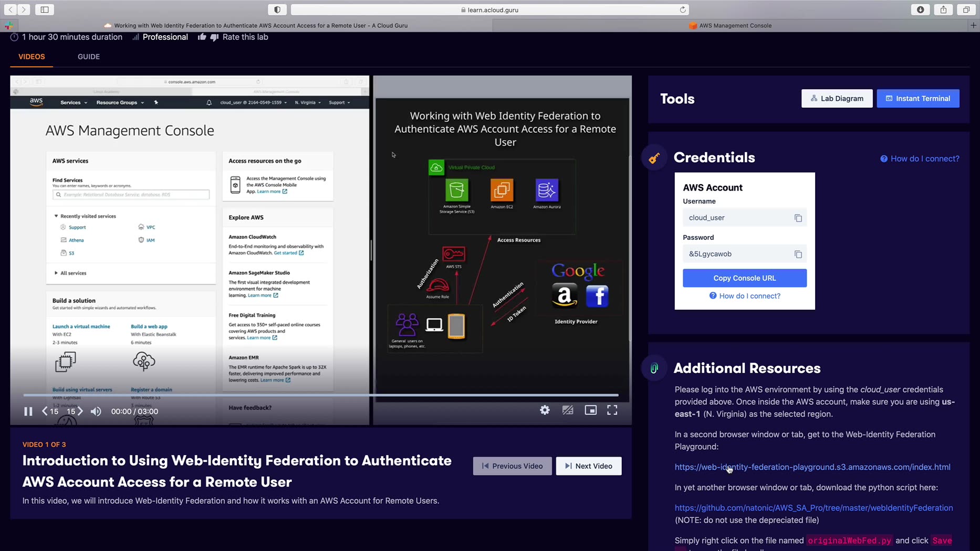Switch to the A Cloud Guru lab tab
The height and width of the screenshot is (551, 980).
tap(256, 25)
